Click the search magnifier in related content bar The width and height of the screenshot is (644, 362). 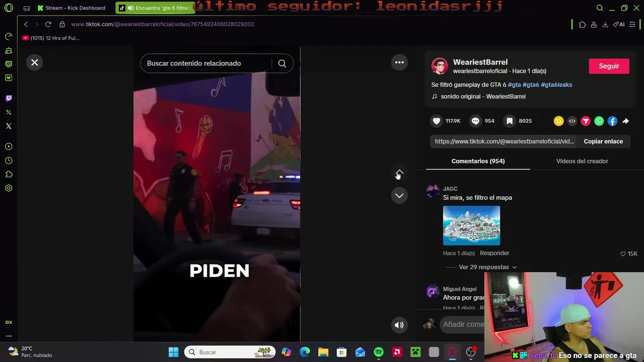pyautogui.click(x=282, y=63)
